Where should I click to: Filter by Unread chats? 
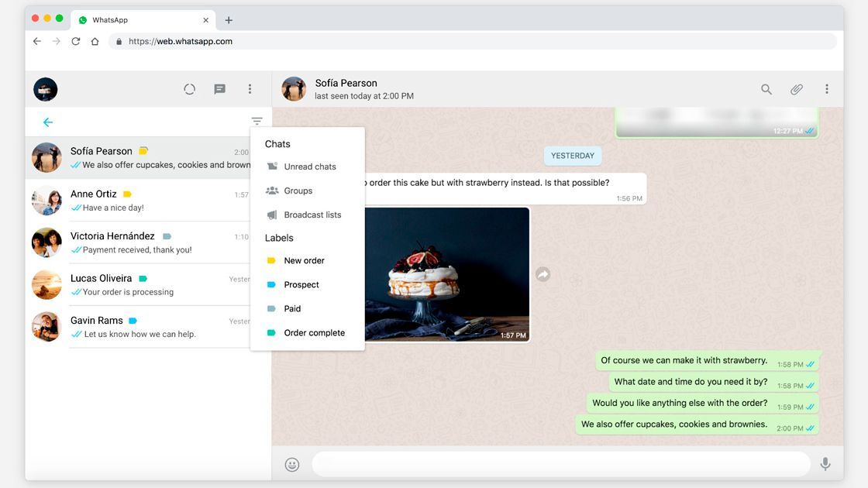tap(309, 167)
